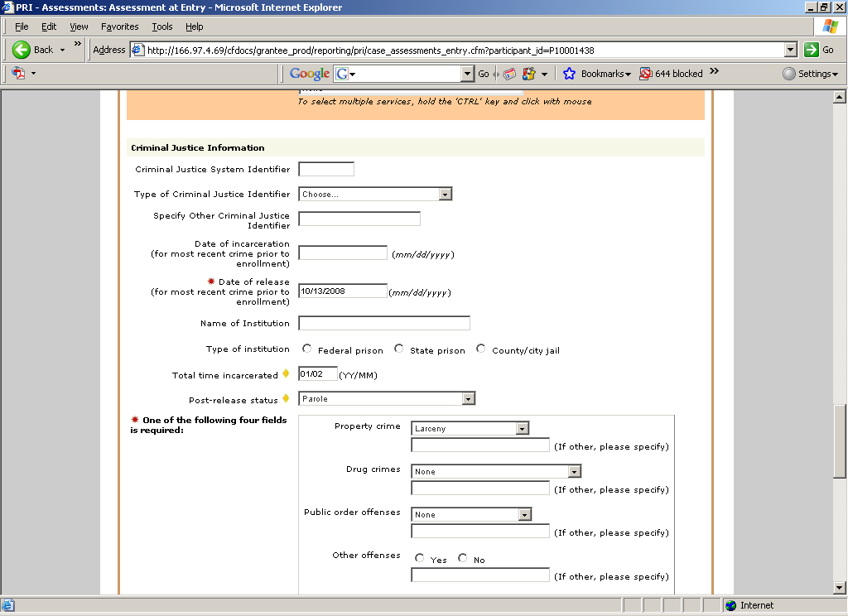Open the View menu
This screenshot has width=848, height=616.
(x=79, y=26)
